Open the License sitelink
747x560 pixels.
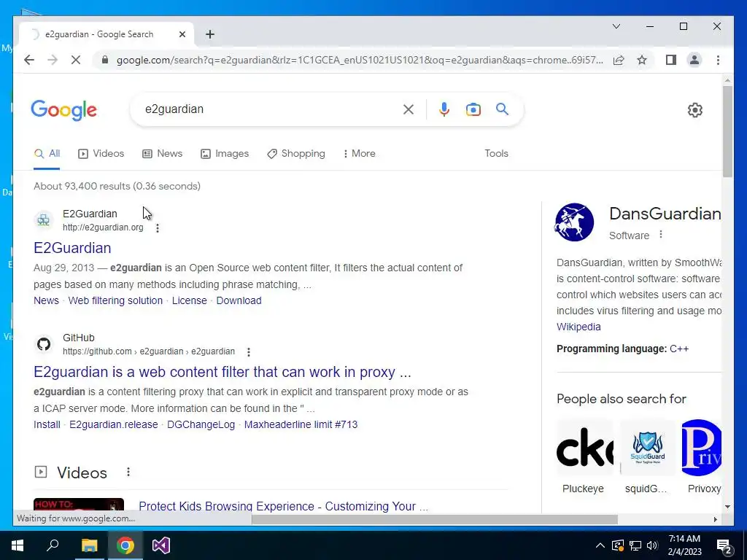[189, 300]
